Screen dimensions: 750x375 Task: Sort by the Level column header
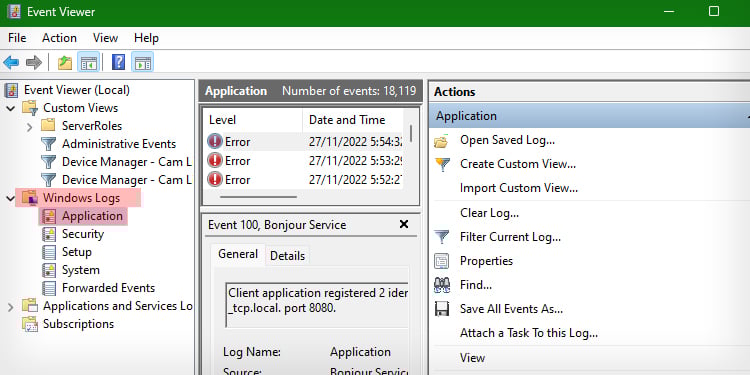253,120
